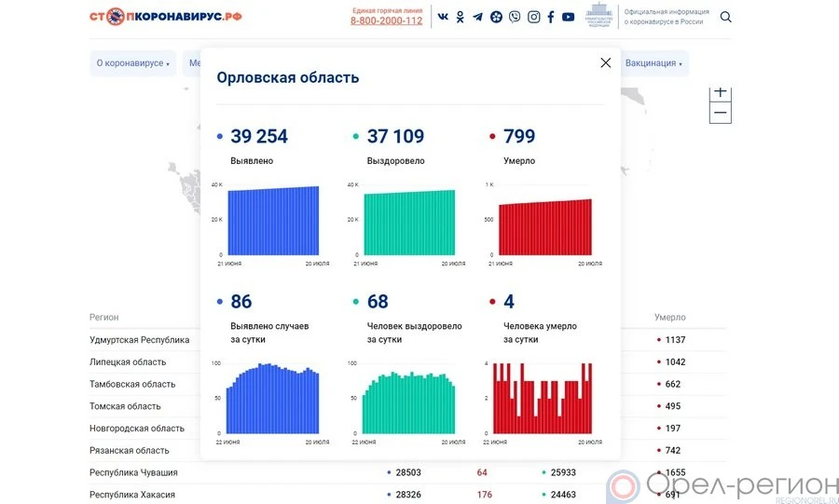Viewport: 839px width, 504px height.
Task: Expand the О коронавирусе dropdown menu
Action: tap(132, 63)
